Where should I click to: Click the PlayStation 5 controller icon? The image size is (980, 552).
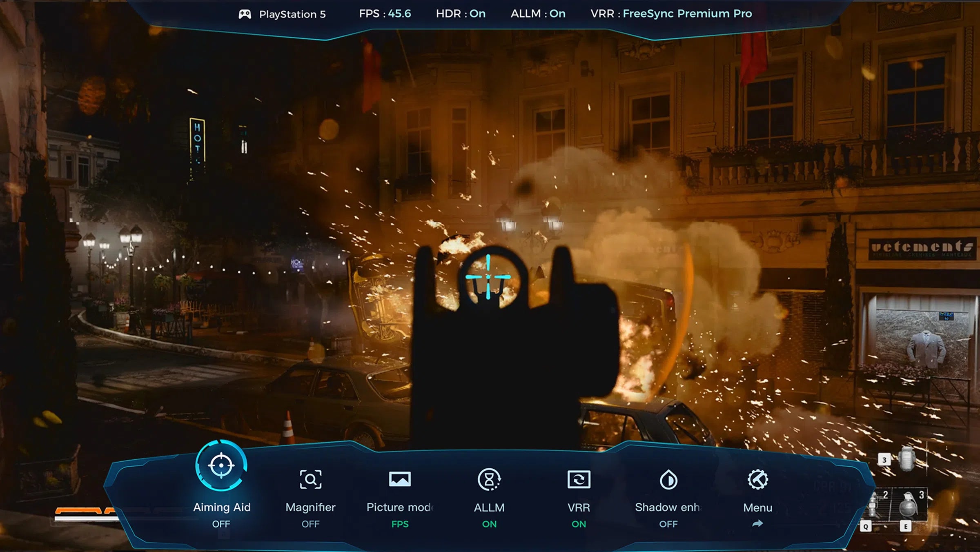click(x=245, y=15)
